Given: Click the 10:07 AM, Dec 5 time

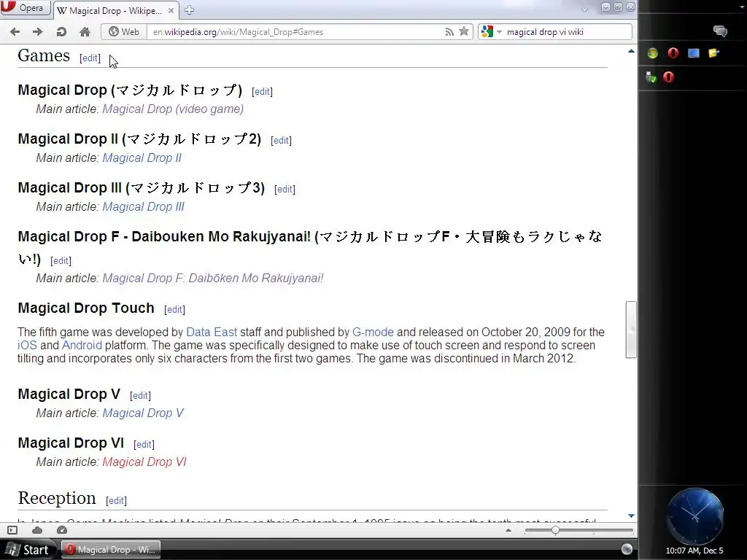Looking at the screenshot, I should coord(694,551).
